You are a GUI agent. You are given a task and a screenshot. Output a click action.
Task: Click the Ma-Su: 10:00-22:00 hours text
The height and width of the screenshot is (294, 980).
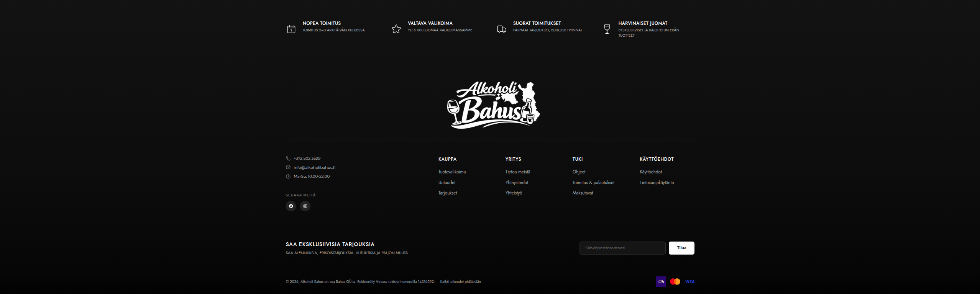[311, 176]
